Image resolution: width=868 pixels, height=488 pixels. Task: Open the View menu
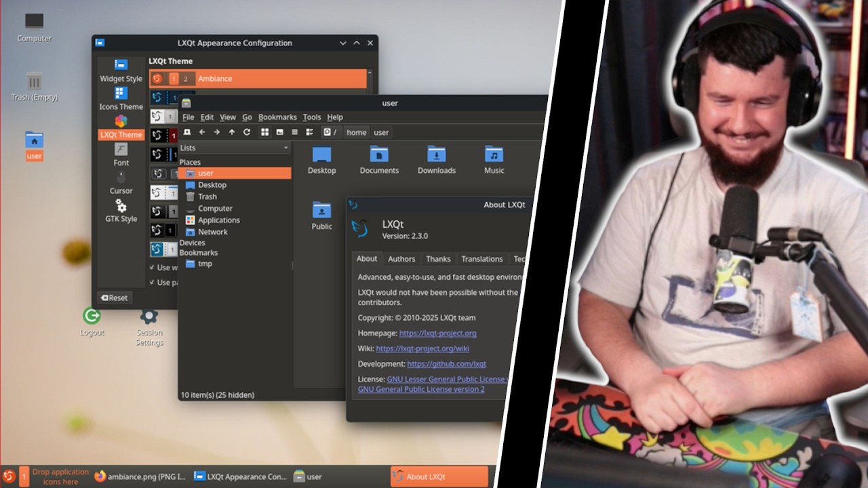click(228, 117)
